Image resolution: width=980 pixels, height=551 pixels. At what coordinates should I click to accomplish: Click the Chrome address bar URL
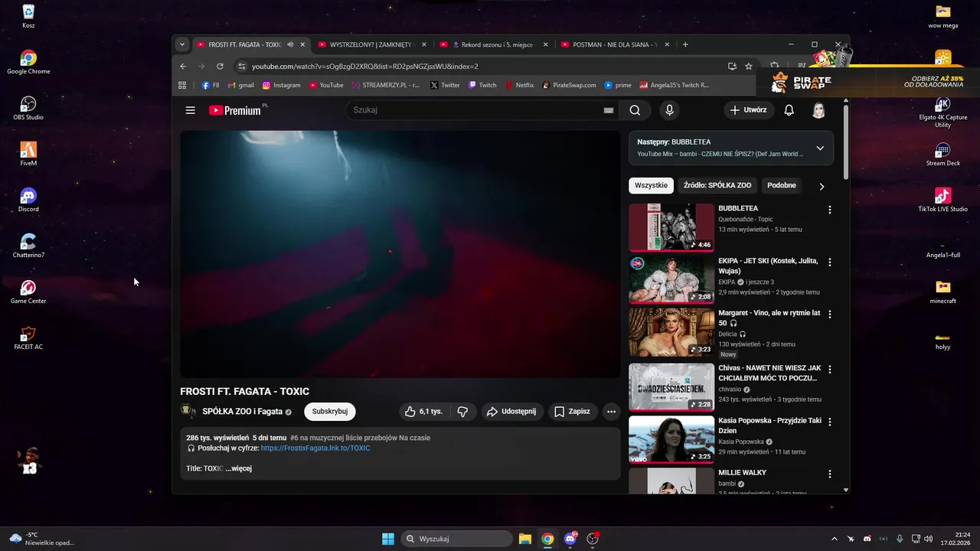click(x=365, y=67)
